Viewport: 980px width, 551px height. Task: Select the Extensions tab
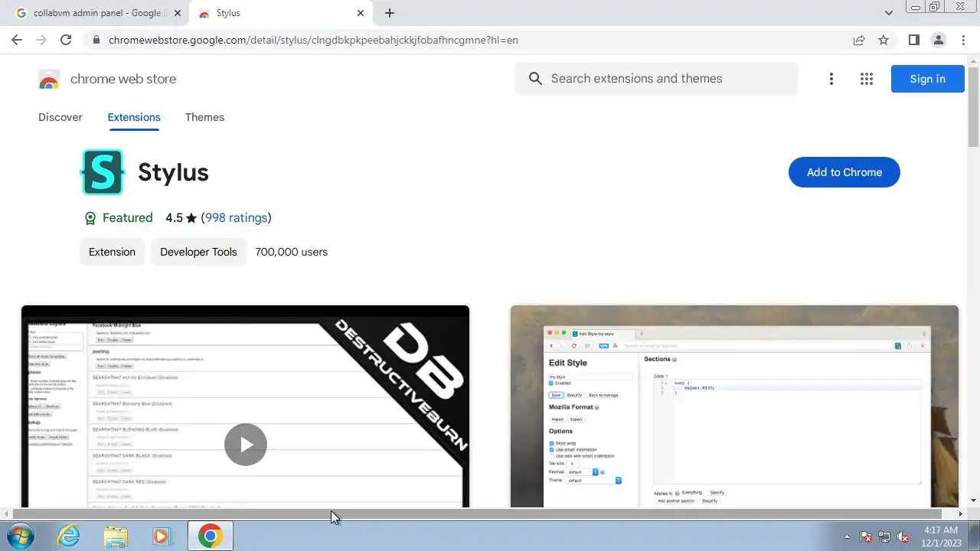point(134,117)
